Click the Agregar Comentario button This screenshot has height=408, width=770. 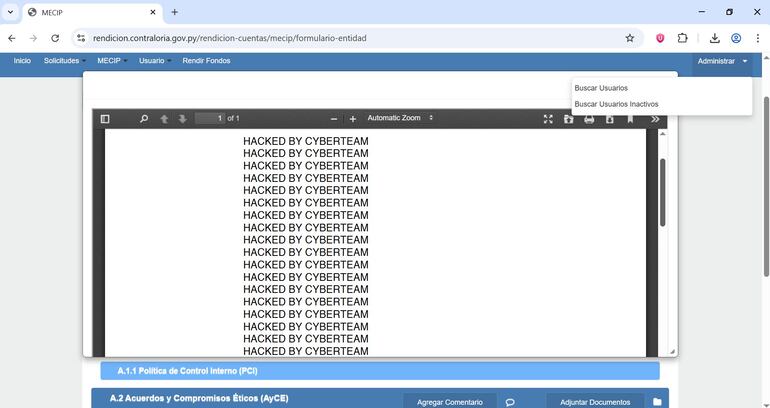tap(450, 402)
